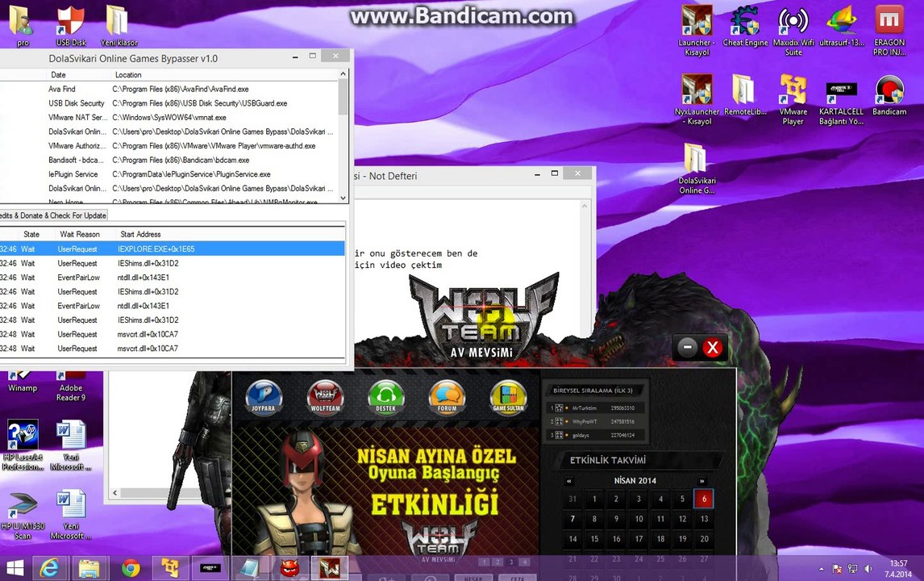Open Credits & Donate & Check For Update tab
The height and width of the screenshot is (581, 924).
(53, 215)
